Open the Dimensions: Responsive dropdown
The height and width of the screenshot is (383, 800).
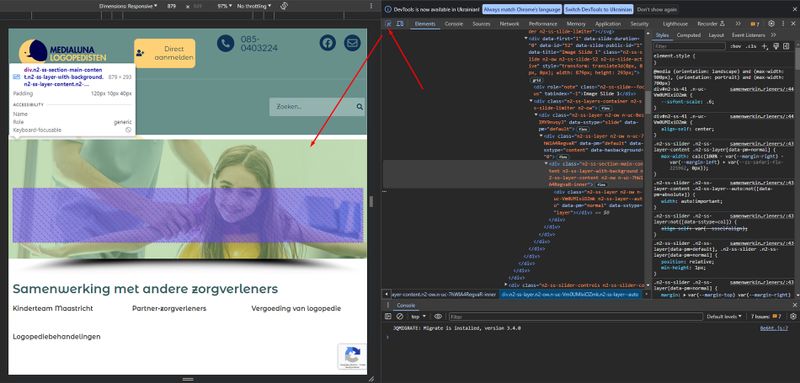click(x=128, y=6)
